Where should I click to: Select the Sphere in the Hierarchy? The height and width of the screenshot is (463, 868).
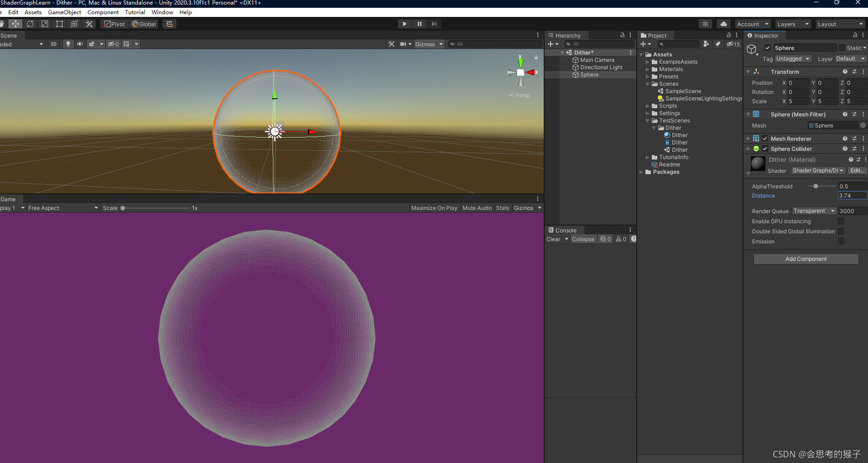[x=589, y=75]
